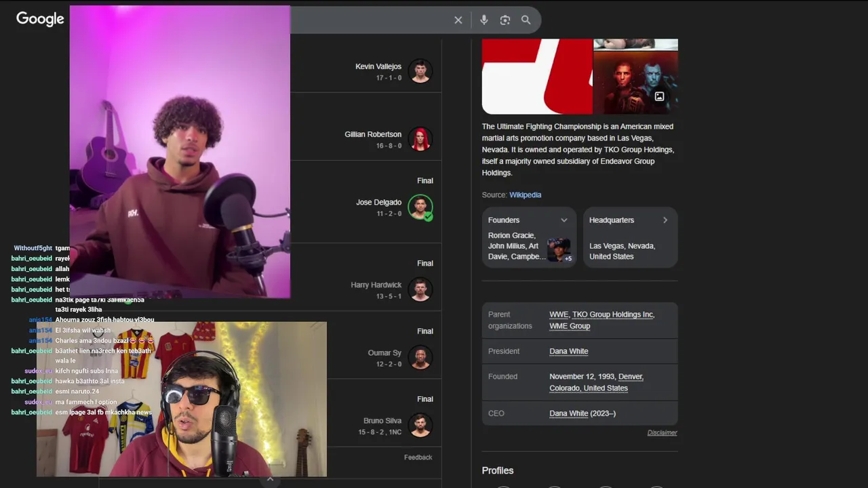
Task: Follow the Wikipedia source link
Action: click(525, 195)
